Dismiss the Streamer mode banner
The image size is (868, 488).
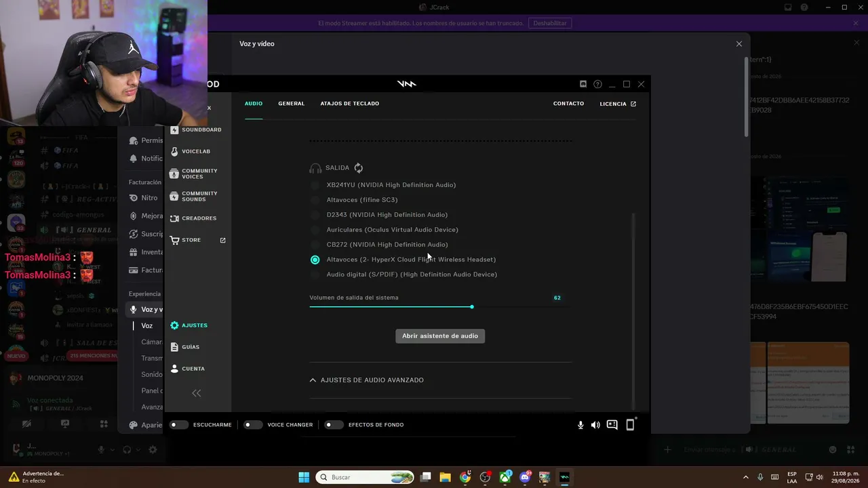(x=856, y=23)
